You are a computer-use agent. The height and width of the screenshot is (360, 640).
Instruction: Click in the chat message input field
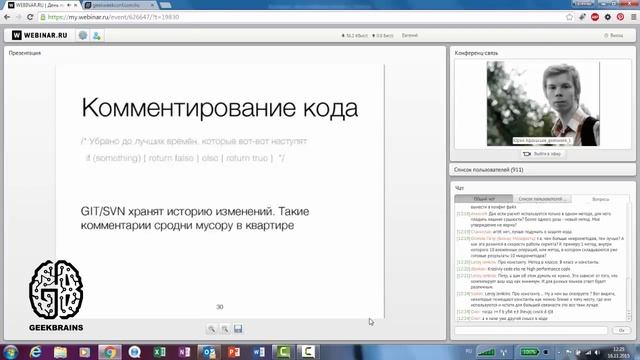click(x=531, y=330)
